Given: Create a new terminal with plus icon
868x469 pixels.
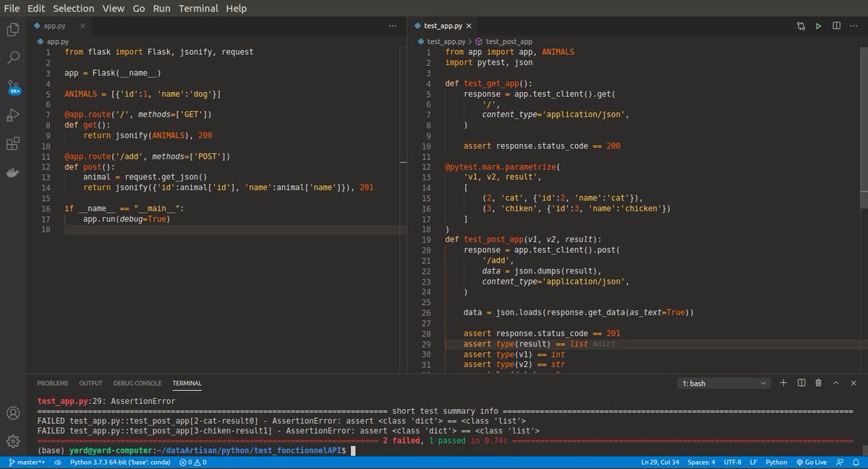Looking at the screenshot, I should 783,383.
